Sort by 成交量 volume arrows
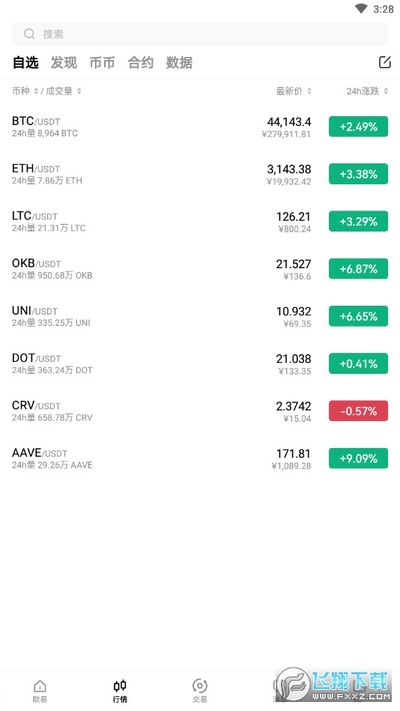This screenshot has width=400, height=711. coord(79,91)
